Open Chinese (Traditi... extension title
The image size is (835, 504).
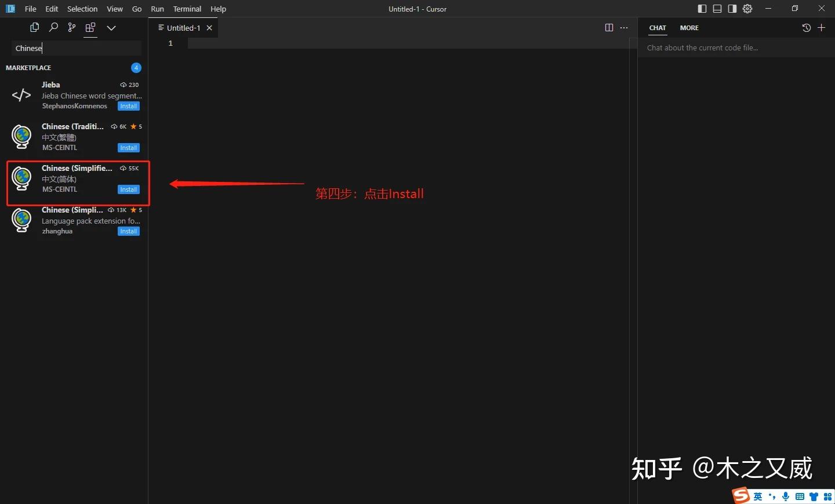click(x=73, y=126)
